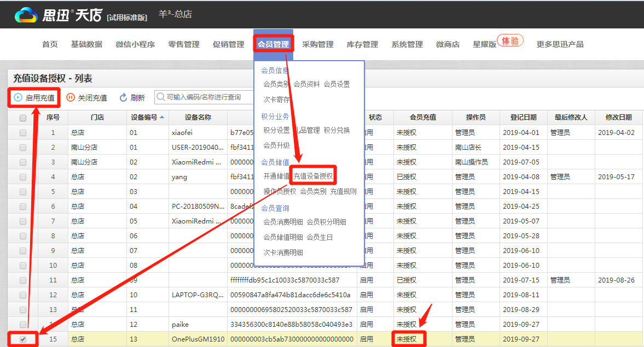Click 南山店长 operator cell
Viewport: 644px width, 347px height.
[468, 147]
